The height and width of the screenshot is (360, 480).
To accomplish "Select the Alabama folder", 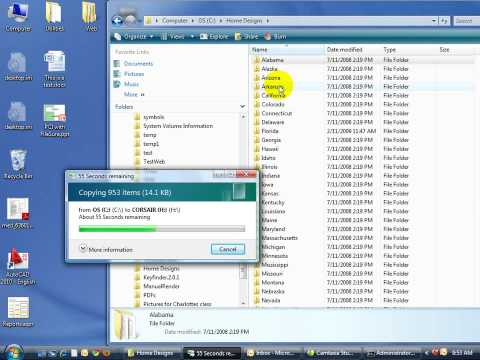I will click(272, 60).
